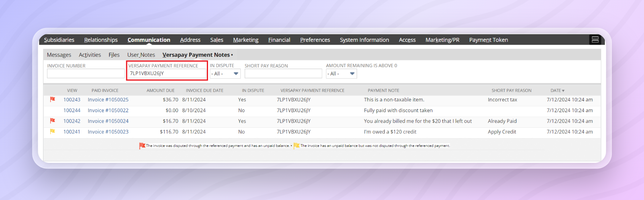Open the Invoice #1050025 link
Screen dimensions: 644x200
(108, 100)
